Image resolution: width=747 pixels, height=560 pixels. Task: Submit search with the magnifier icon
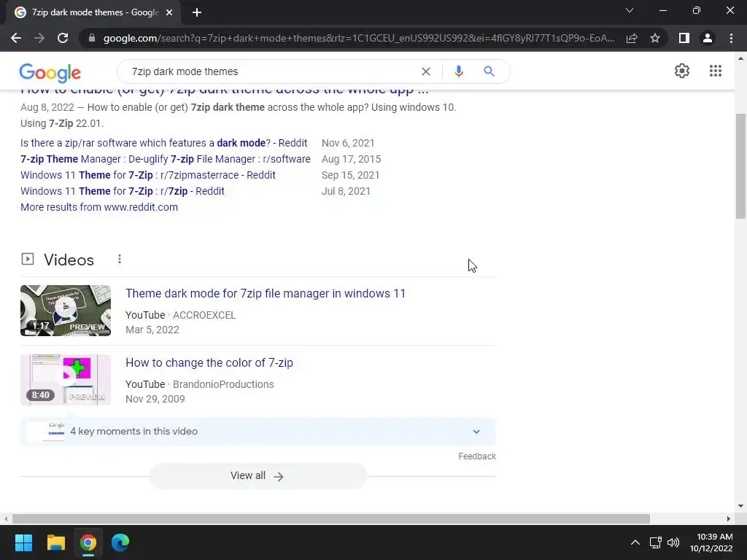489,71
